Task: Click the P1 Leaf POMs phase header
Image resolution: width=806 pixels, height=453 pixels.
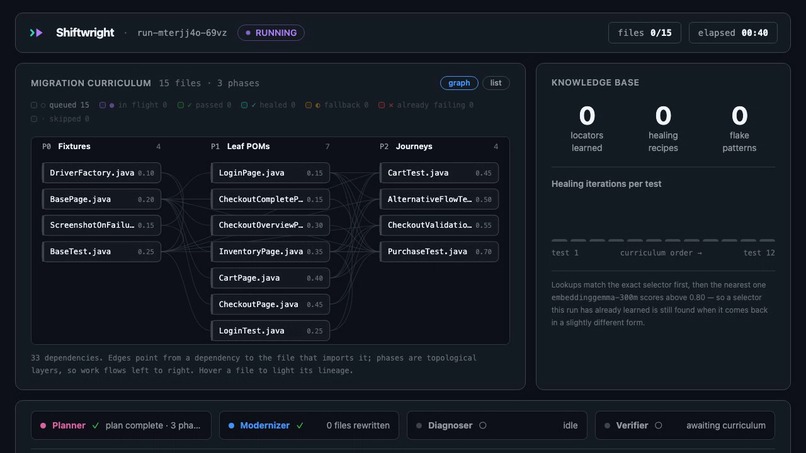Action: (270, 147)
